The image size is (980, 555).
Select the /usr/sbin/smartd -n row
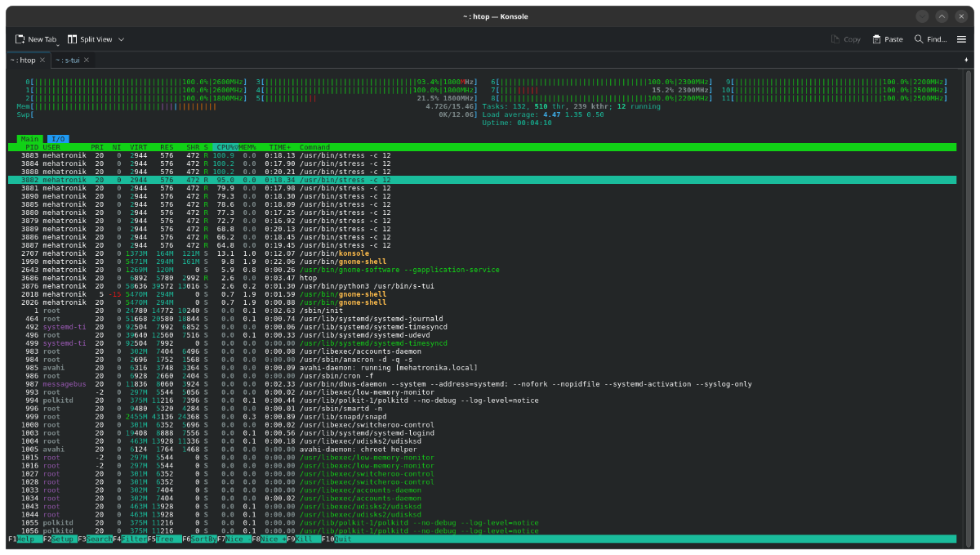point(482,409)
